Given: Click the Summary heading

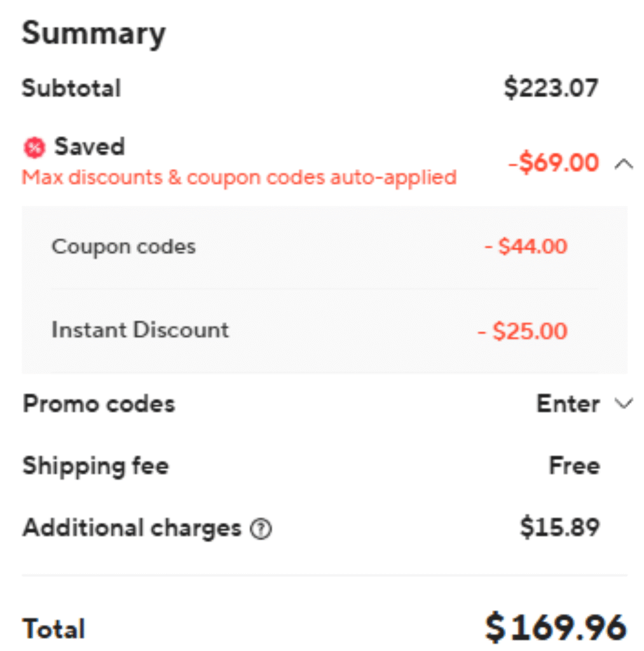Looking at the screenshot, I should click(x=93, y=33).
